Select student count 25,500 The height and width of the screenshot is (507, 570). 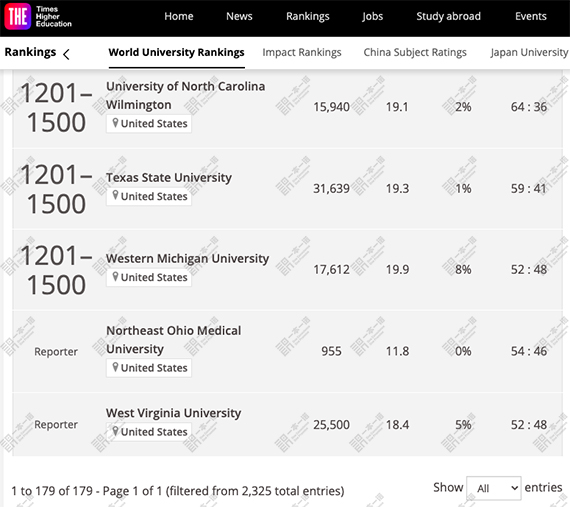click(x=331, y=424)
